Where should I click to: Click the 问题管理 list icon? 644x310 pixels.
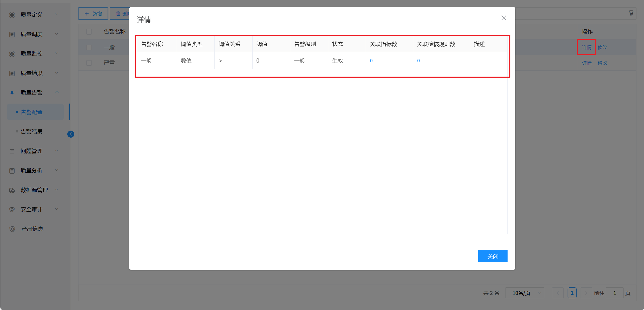(12, 151)
